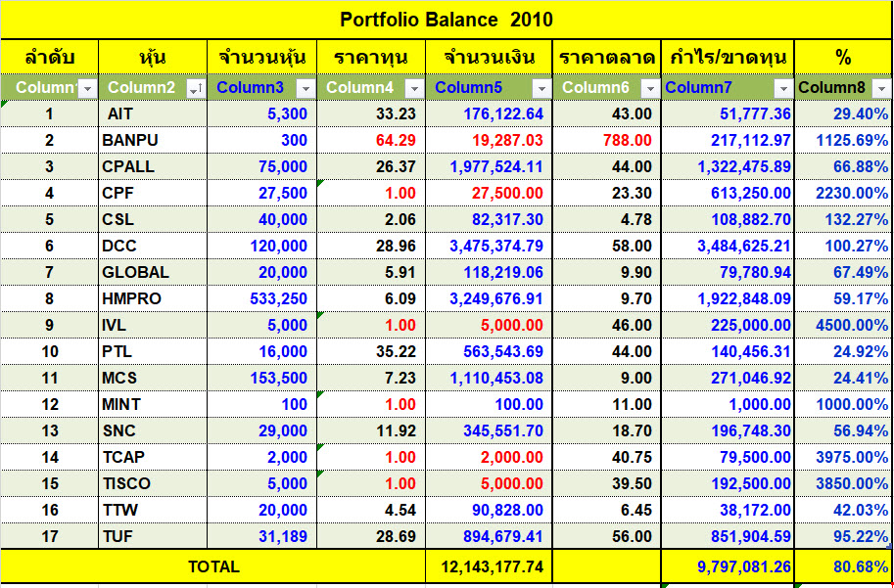894x588 pixels.
Task: Click the BANPU stock name cell
Action: point(153,140)
